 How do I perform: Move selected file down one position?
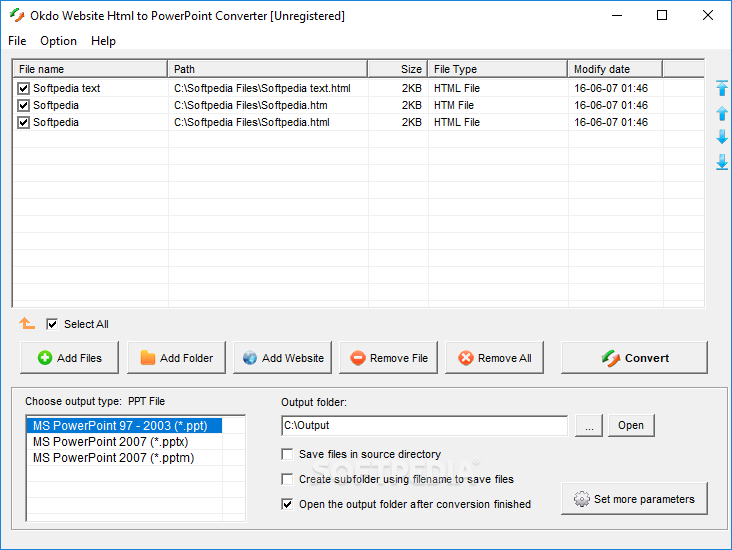pos(722,137)
